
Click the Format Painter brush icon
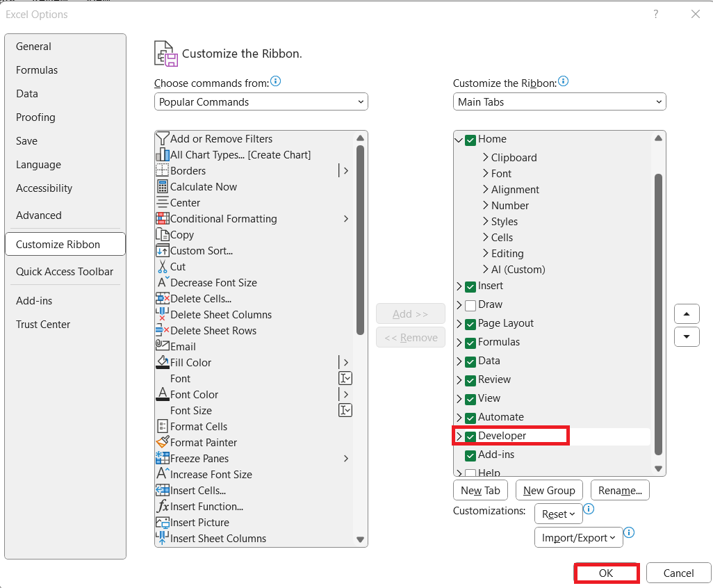click(163, 441)
